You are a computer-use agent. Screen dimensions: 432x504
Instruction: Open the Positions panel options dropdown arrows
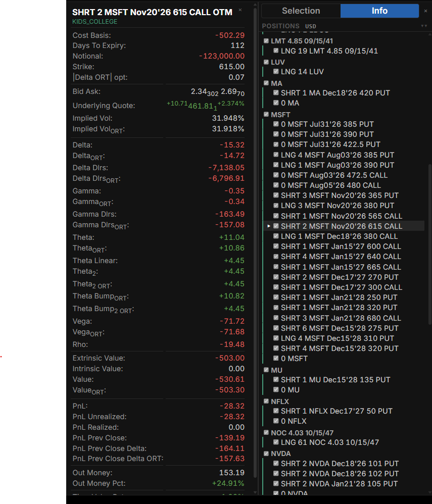424,26
